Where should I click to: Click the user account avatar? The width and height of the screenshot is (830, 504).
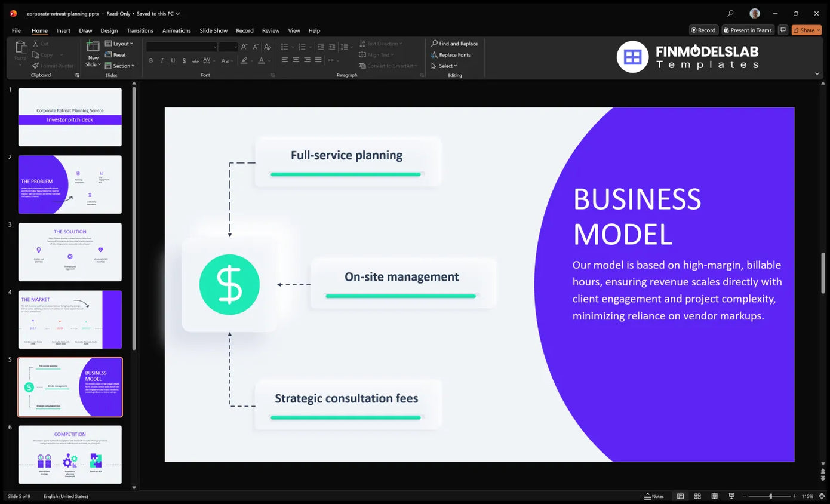(755, 13)
